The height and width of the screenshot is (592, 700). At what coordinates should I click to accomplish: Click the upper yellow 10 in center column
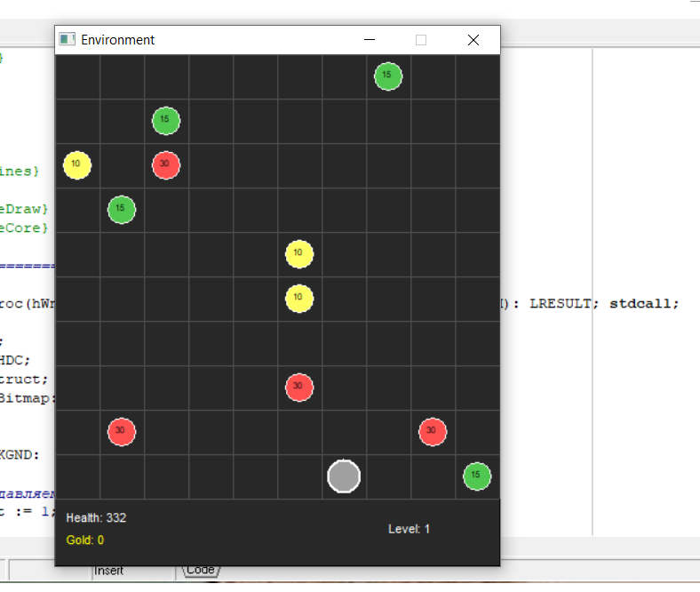[x=299, y=254]
